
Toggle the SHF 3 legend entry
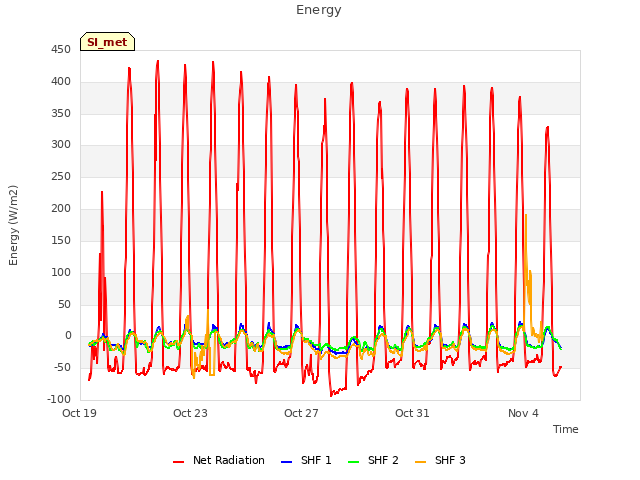[440, 460]
